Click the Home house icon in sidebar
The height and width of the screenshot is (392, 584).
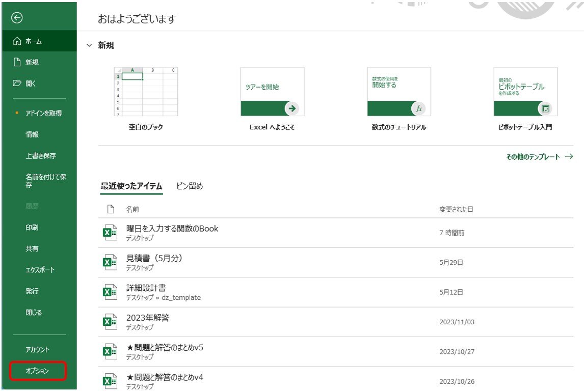(17, 41)
